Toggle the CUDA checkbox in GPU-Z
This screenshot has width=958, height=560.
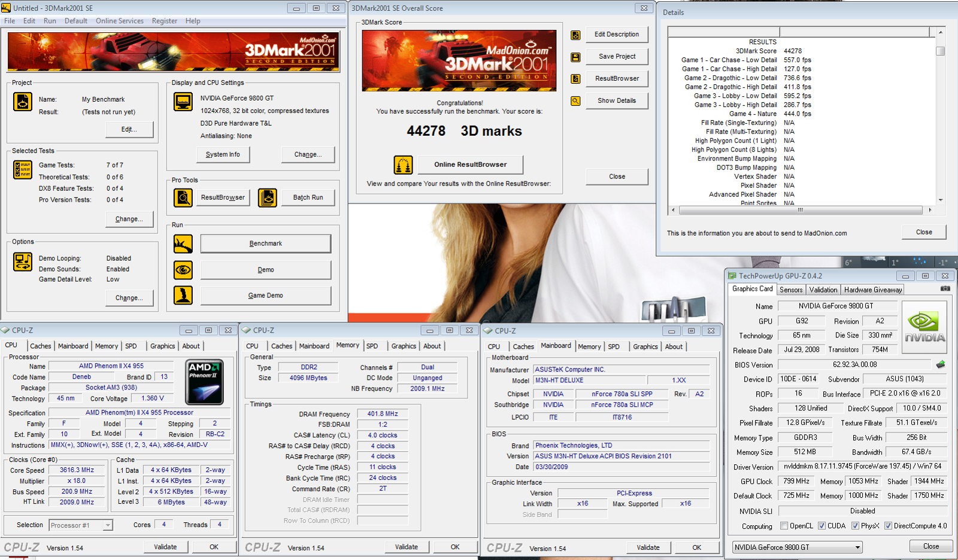tap(821, 526)
